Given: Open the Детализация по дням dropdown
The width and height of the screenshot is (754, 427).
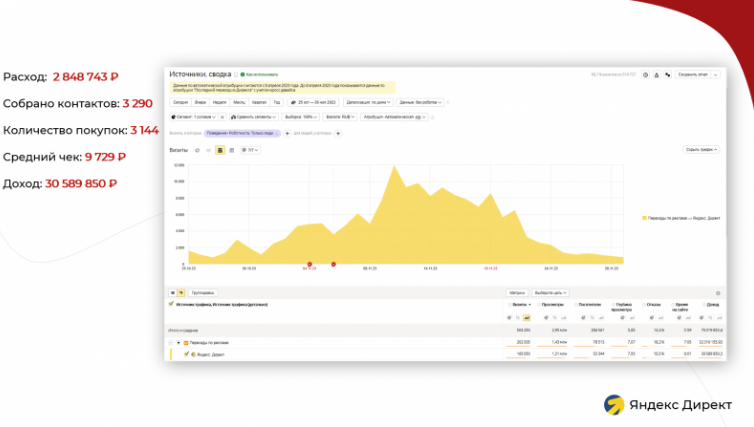Looking at the screenshot, I should coord(367,102).
